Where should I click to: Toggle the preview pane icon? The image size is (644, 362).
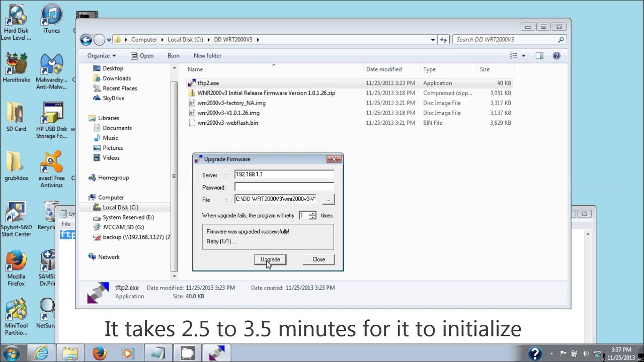click(539, 56)
